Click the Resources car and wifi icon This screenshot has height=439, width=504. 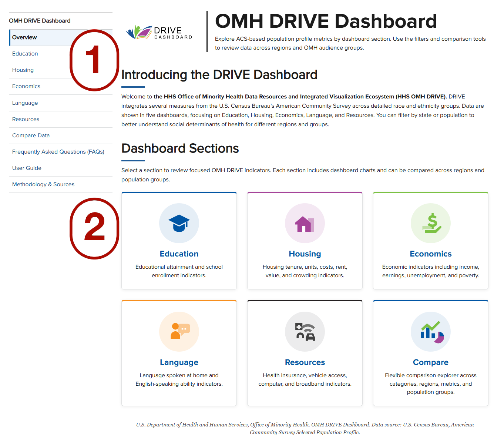tap(305, 332)
